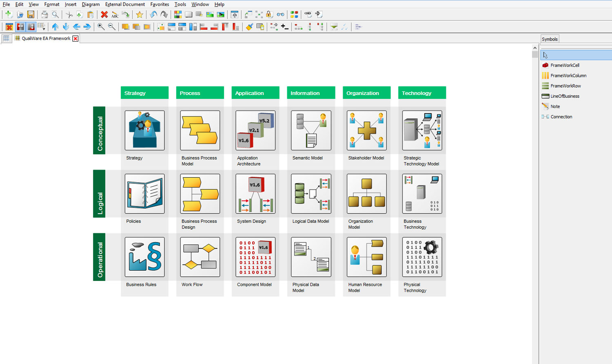Select the Symbols panel tab
The image size is (612, 364).
[550, 39]
